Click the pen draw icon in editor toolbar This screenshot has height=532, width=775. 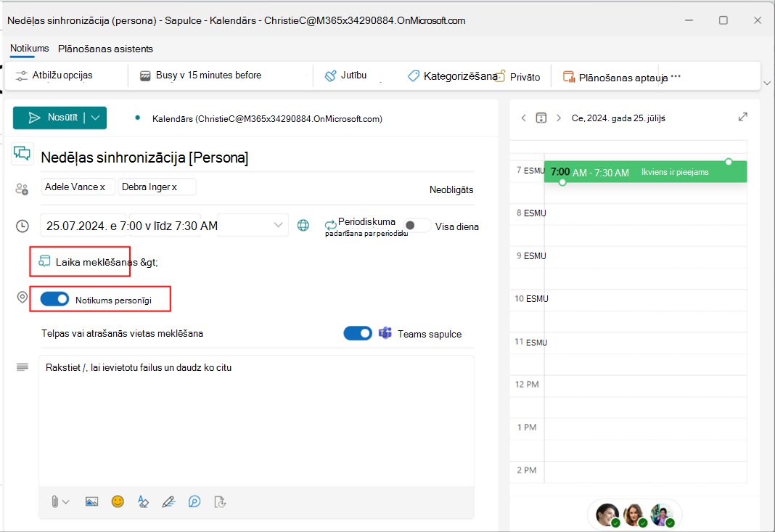point(168,502)
